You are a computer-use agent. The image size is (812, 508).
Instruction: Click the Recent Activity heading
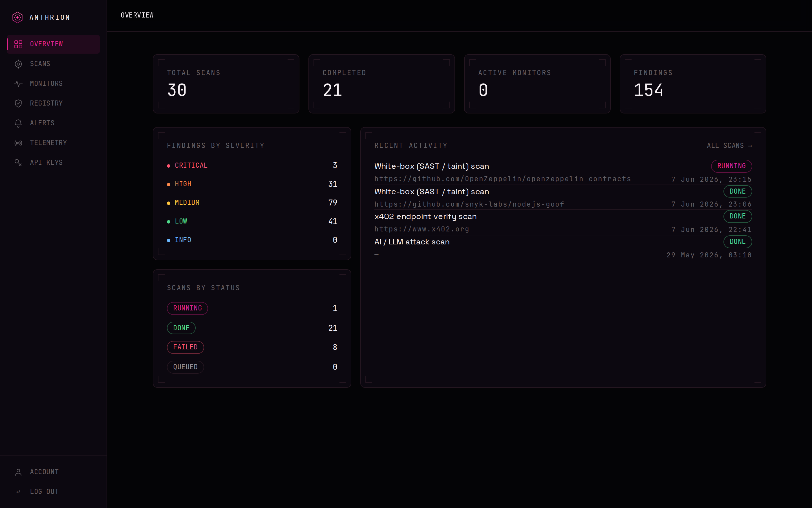point(411,146)
